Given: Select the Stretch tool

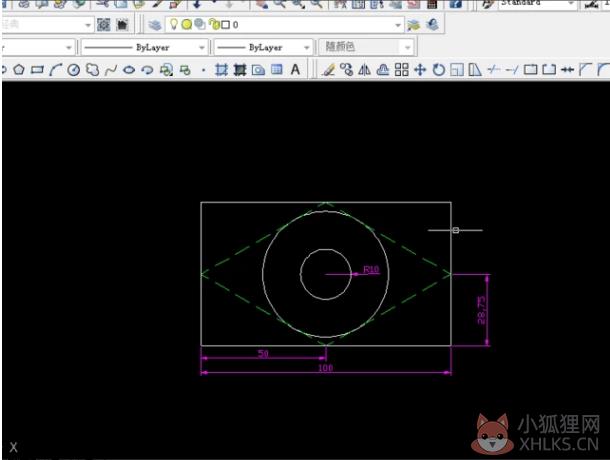Looking at the screenshot, I should coord(475,70).
